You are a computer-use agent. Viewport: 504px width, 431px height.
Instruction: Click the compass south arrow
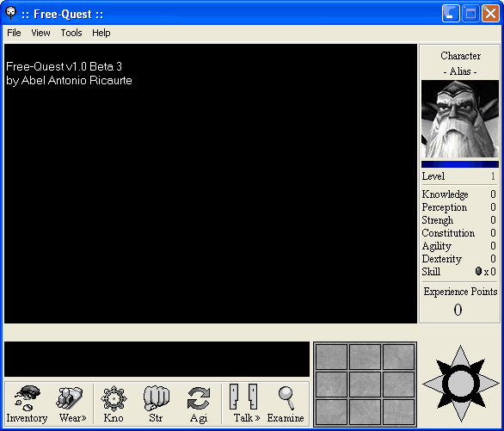point(460,411)
